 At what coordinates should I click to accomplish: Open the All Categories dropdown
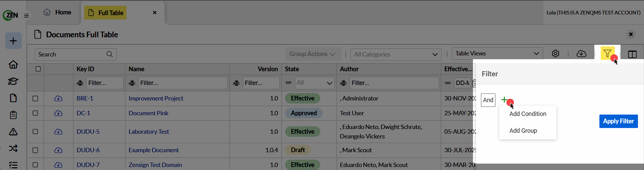pyautogui.click(x=396, y=54)
